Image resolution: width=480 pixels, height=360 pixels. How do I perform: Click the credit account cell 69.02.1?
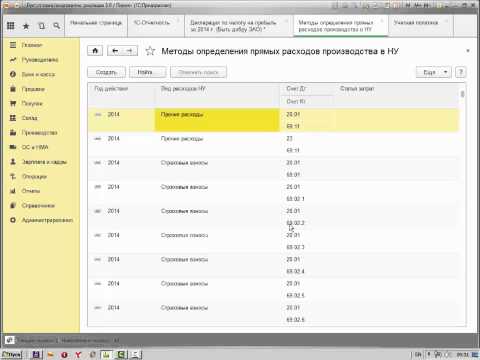tap(307, 199)
